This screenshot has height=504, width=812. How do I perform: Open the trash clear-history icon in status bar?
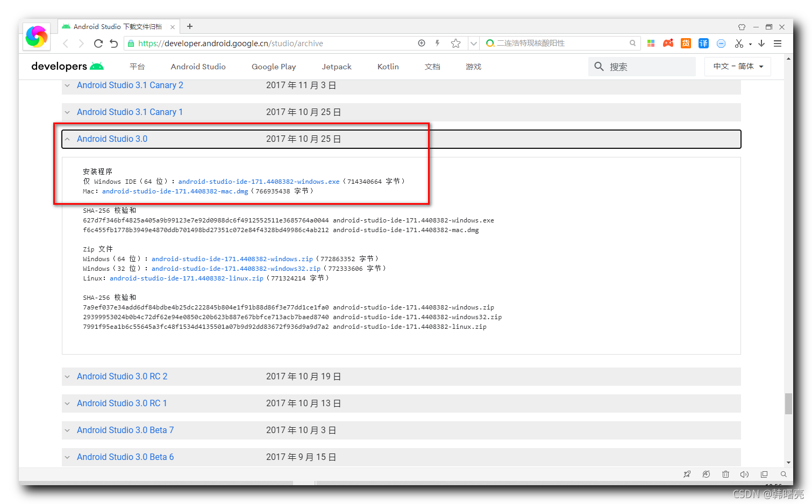[726, 474]
